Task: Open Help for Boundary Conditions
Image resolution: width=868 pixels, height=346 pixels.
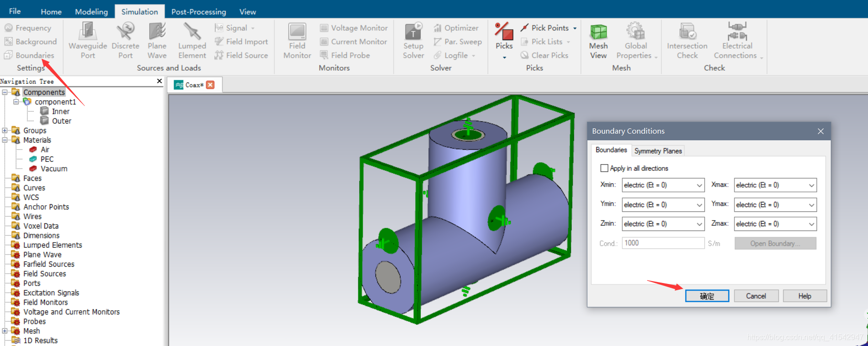Action: pos(805,296)
